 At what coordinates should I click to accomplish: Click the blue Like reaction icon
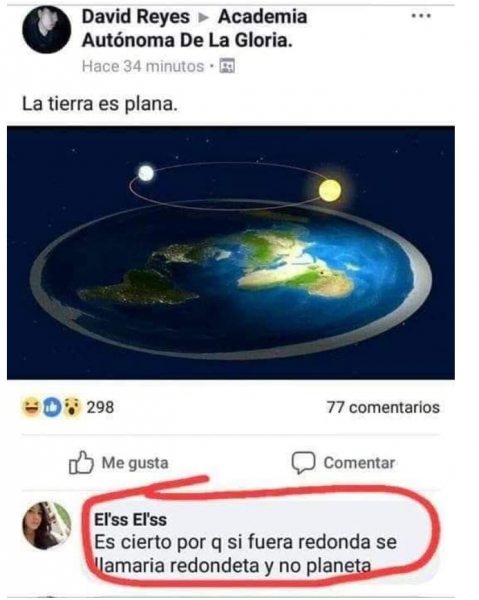(x=52, y=408)
